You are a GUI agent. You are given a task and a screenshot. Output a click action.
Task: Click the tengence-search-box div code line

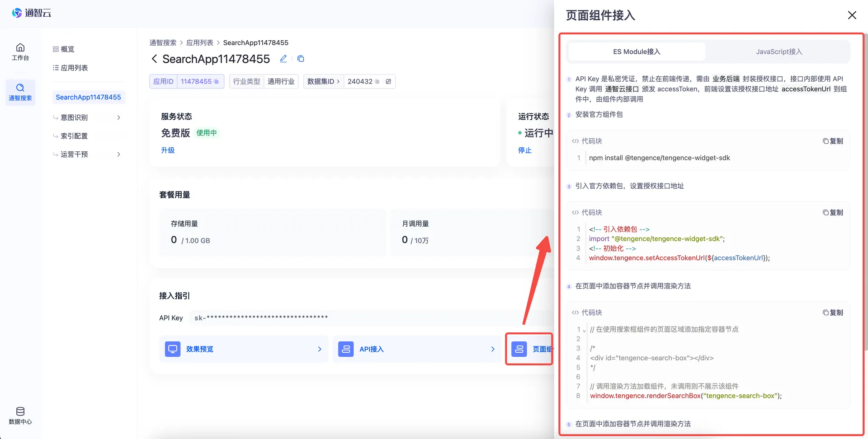[651, 358]
